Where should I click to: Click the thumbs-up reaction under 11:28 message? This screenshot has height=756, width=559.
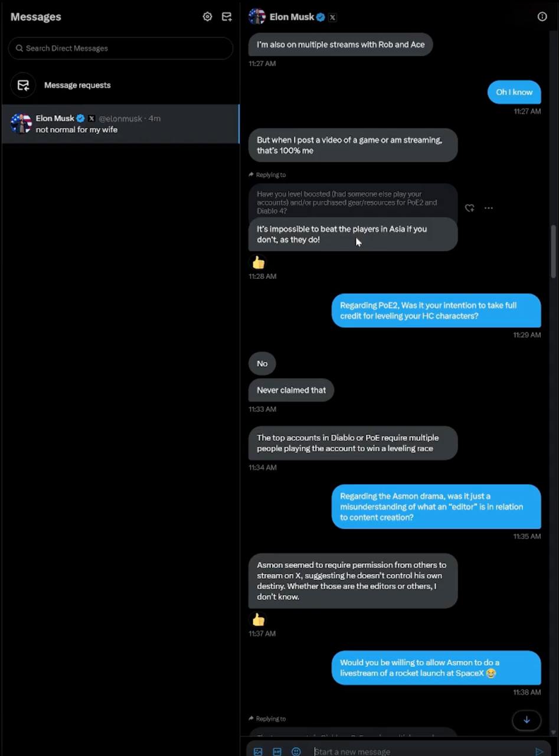click(259, 262)
